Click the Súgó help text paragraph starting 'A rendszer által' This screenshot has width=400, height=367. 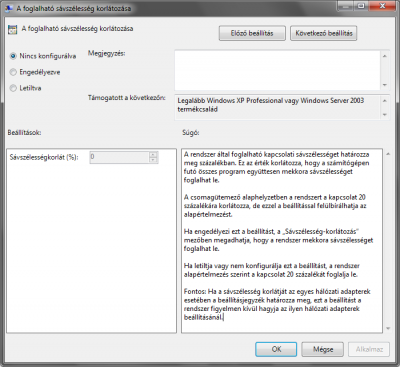click(276, 167)
